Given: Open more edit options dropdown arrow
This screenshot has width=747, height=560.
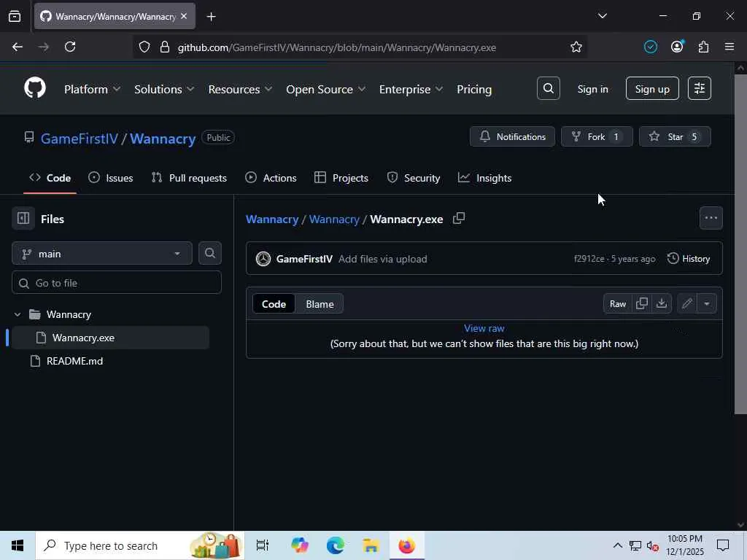Looking at the screenshot, I should (706, 304).
